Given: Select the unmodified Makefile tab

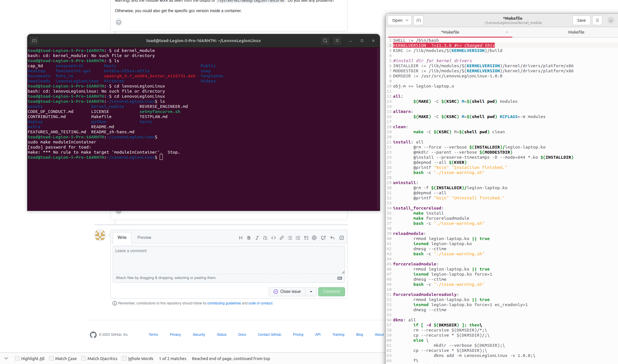Looking at the screenshot, I should [576, 32].
